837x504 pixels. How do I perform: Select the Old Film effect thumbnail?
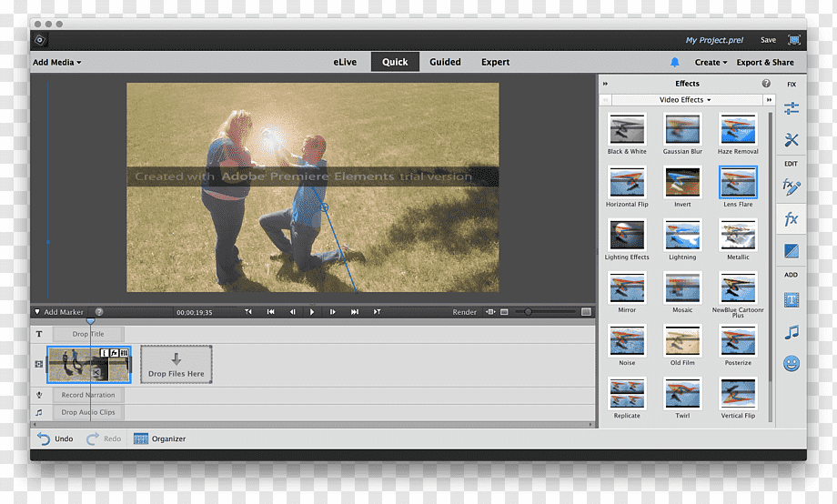point(682,341)
